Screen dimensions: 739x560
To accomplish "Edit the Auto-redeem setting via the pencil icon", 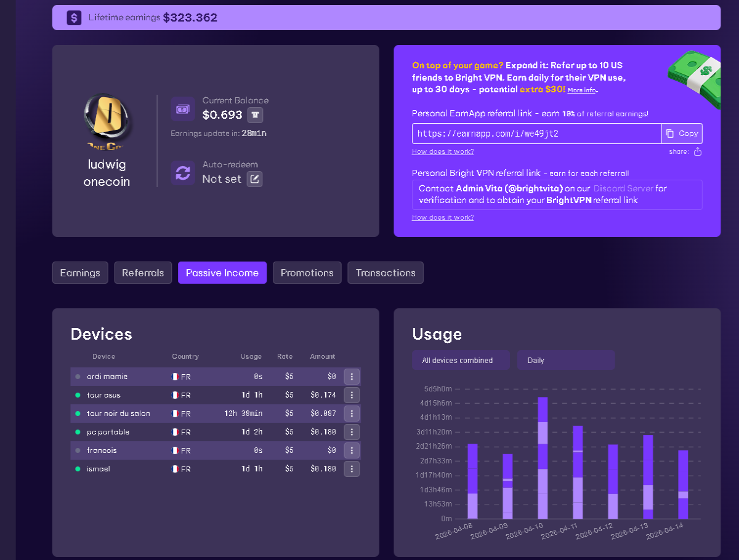I will point(254,179).
